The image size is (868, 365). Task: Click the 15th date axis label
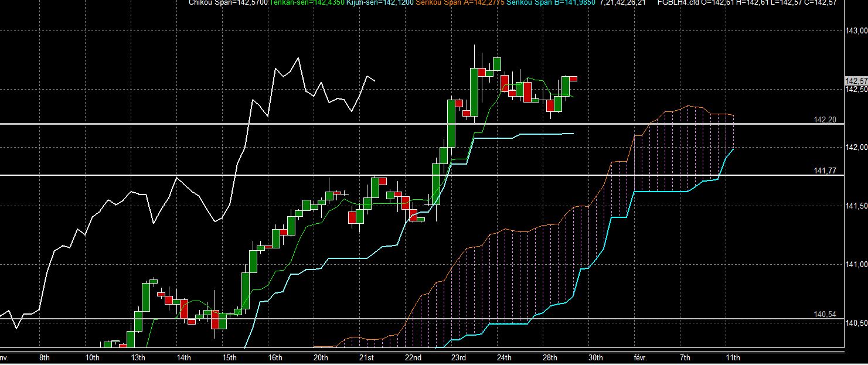[230, 357]
